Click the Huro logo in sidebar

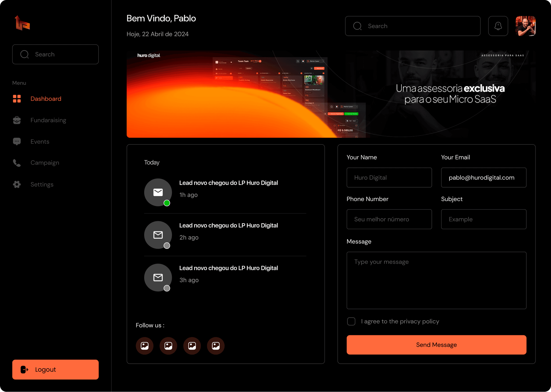click(x=22, y=23)
